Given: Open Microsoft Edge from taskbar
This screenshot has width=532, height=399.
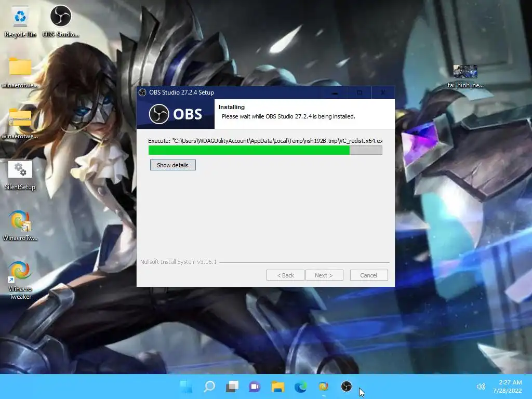Looking at the screenshot, I should coord(301,387).
